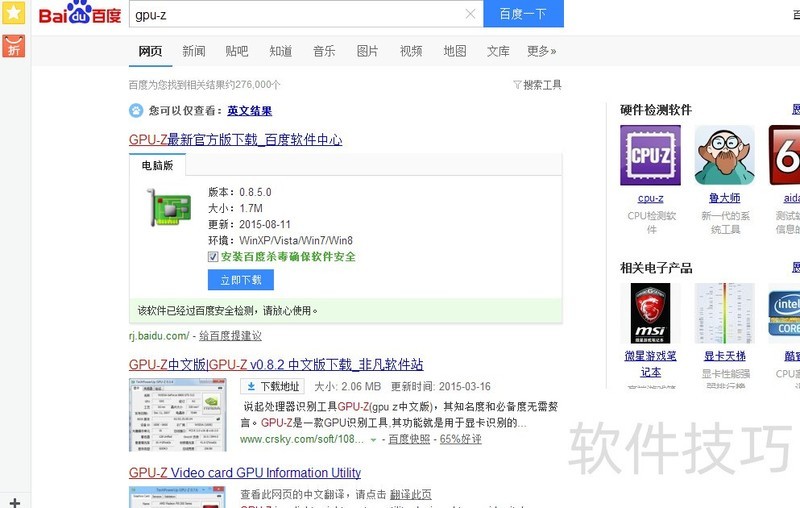
Task: Select the 网页 tab
Action: point(150,51)
